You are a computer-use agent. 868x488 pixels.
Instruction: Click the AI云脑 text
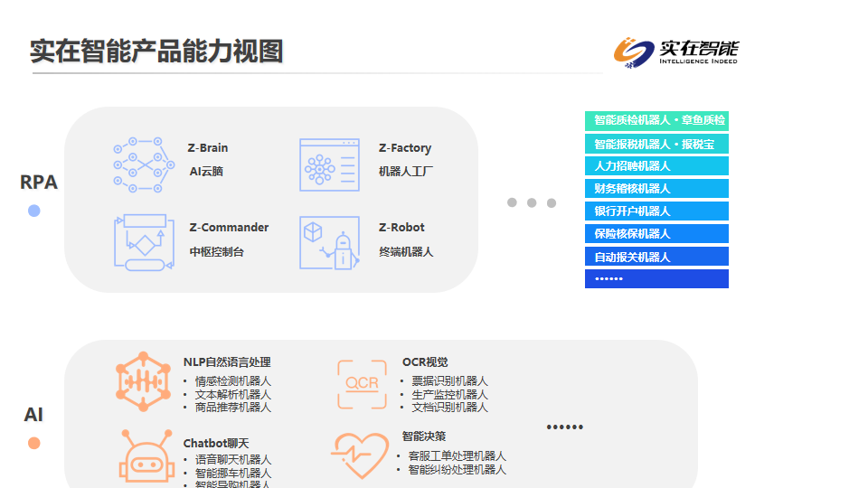point(206,172)
